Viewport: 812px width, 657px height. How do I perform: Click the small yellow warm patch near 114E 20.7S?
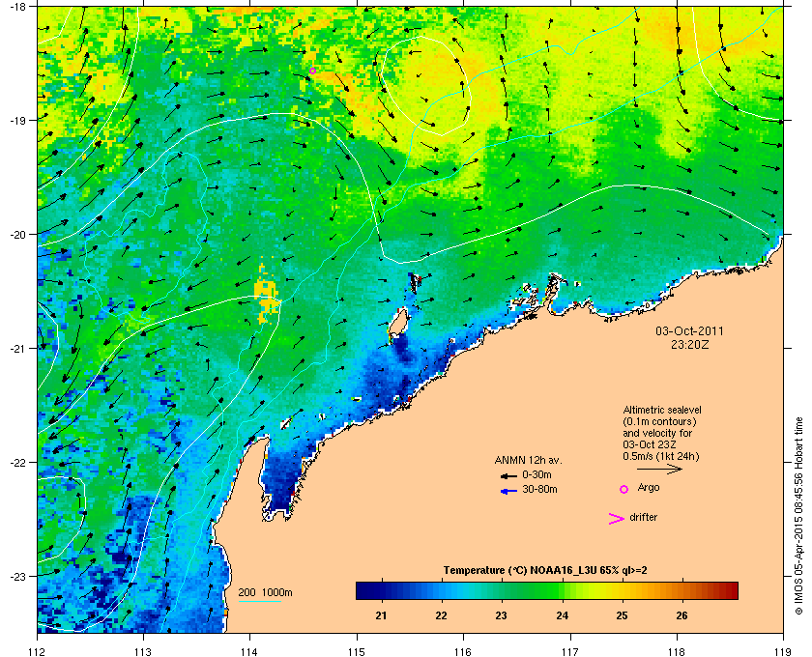266,294
